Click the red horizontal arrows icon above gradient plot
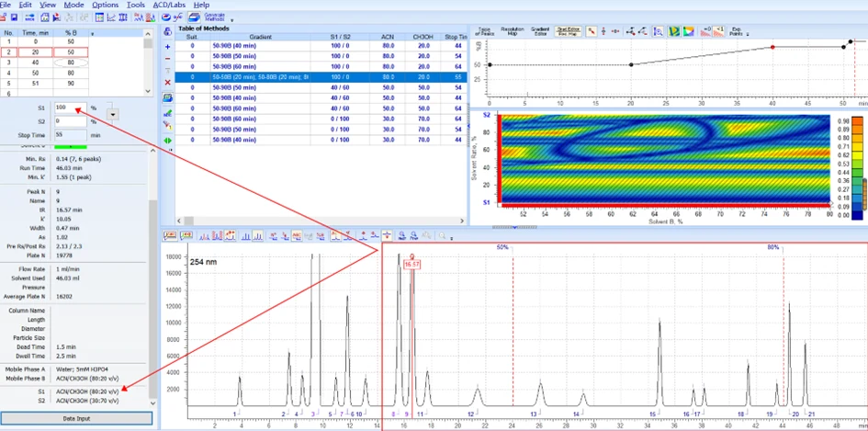 615,30
